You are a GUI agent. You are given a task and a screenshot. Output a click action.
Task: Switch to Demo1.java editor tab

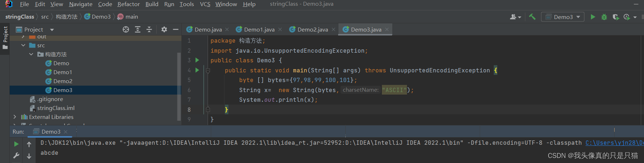tap(259, 29)
